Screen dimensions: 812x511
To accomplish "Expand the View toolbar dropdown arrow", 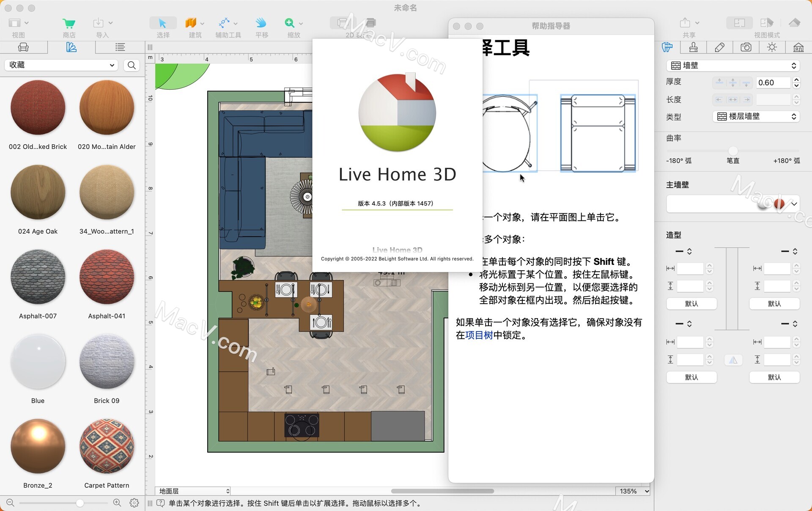I will (x=27, y=23).
